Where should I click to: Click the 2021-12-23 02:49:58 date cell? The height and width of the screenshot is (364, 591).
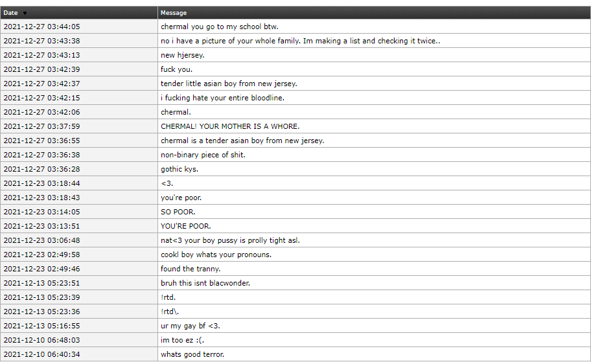click(x=41, y=255)
